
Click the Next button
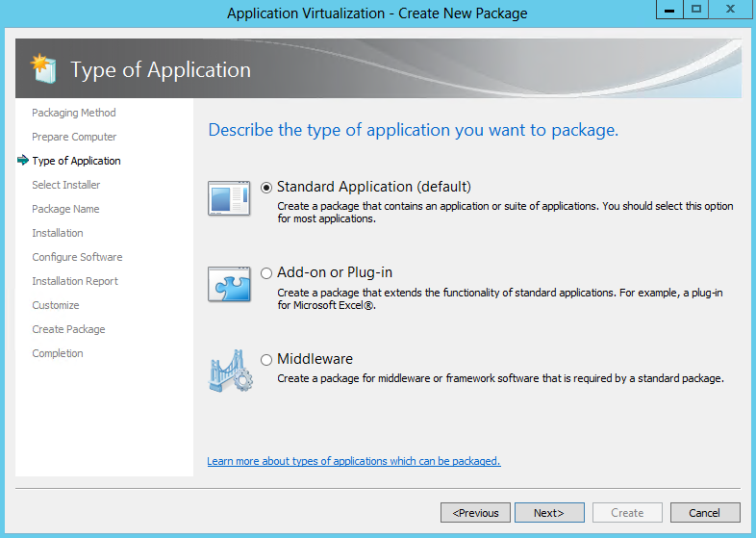[549, 512]
